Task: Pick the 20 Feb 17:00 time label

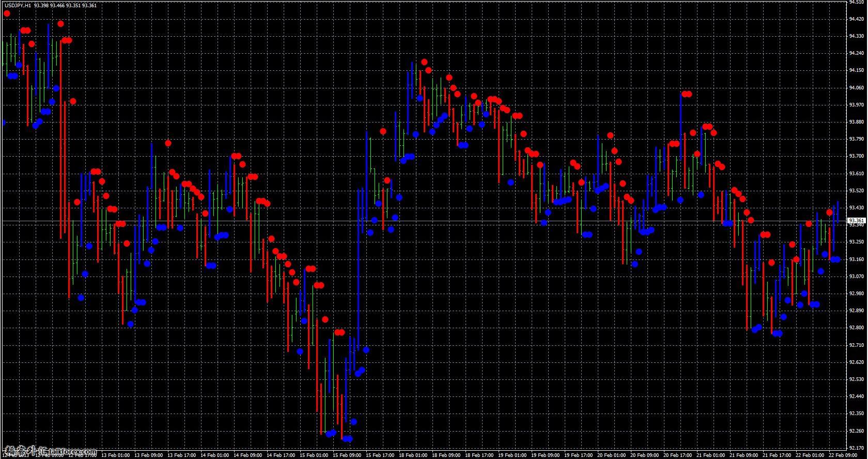Action: tap(677, 455)
